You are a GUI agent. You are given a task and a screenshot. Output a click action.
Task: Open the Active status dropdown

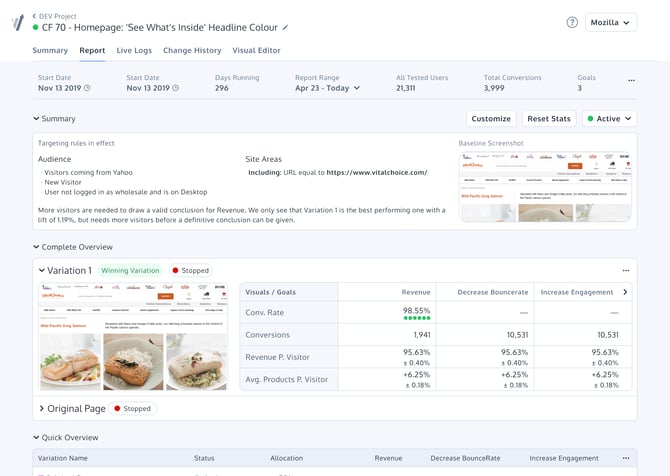click(x=609, y=119)
